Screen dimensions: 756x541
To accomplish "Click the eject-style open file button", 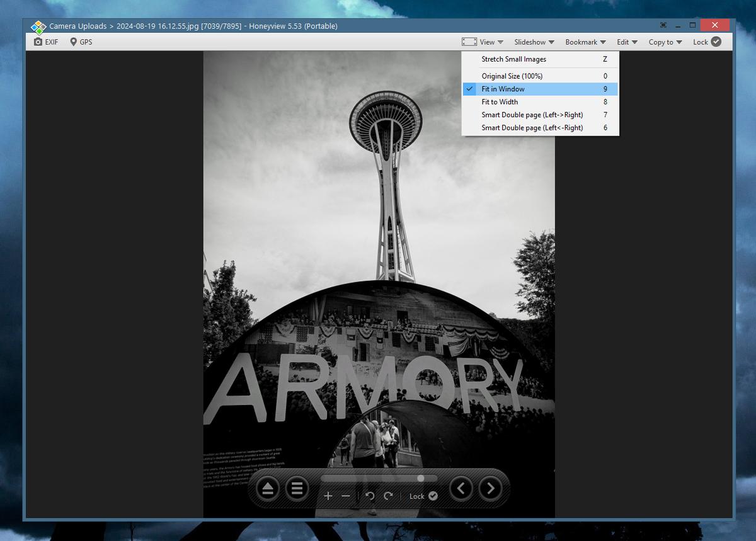I will tap(268, 488).
